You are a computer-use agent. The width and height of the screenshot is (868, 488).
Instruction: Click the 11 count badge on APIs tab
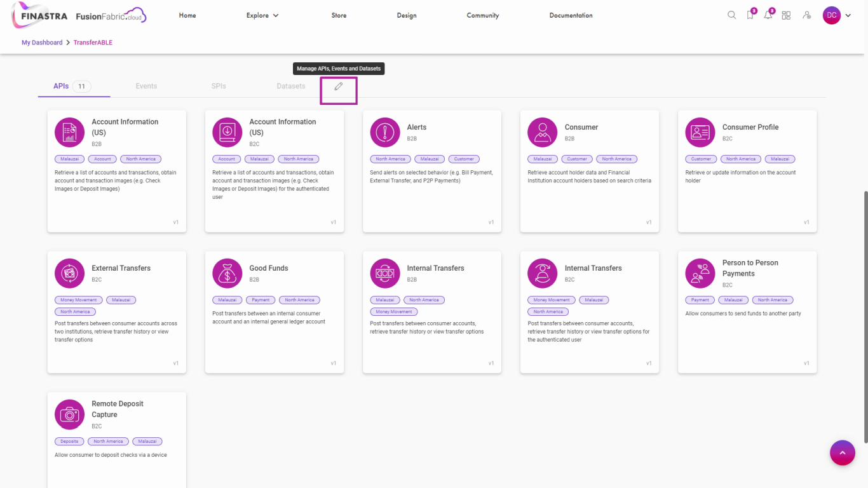click(x=81, y=86)
